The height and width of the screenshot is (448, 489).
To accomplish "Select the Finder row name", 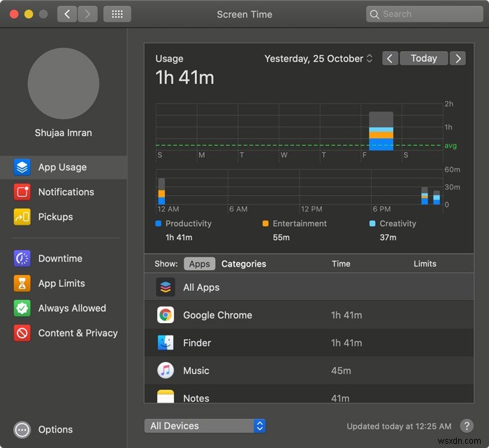I will tap(197, 343).
